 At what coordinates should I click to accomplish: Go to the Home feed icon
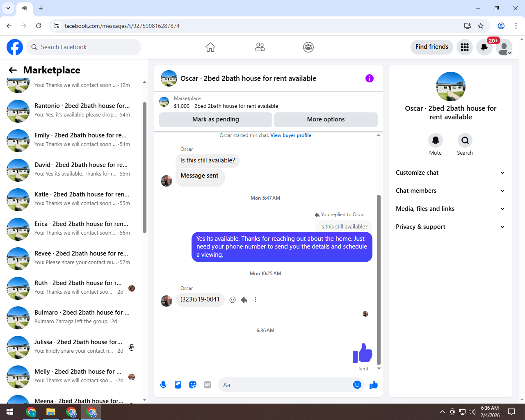[210, 47]
